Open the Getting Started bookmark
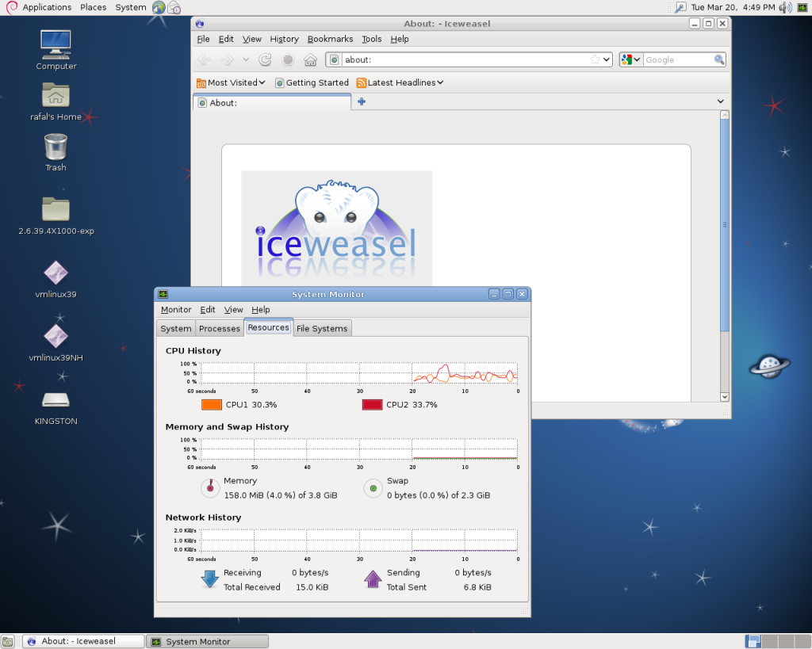 [x=312, y=82]
